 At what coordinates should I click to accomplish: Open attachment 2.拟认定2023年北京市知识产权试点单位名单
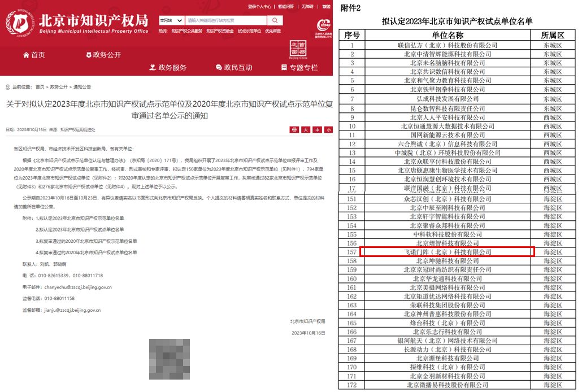80,229
